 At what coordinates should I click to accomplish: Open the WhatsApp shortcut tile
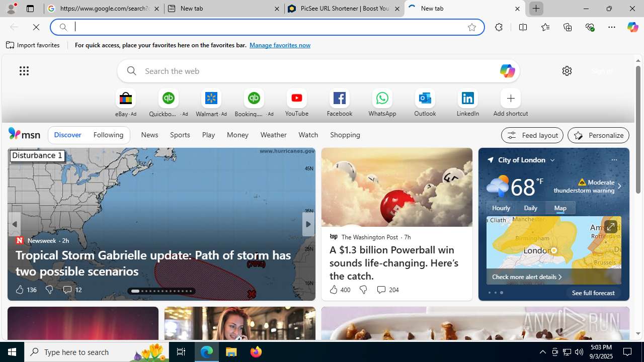click(382, 103)
